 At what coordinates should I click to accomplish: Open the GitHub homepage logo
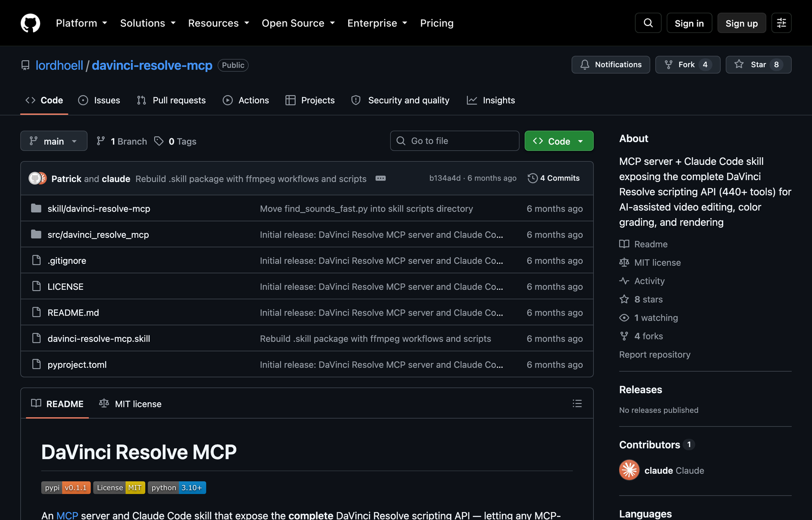pyautogui.click(x=30, y=23)
